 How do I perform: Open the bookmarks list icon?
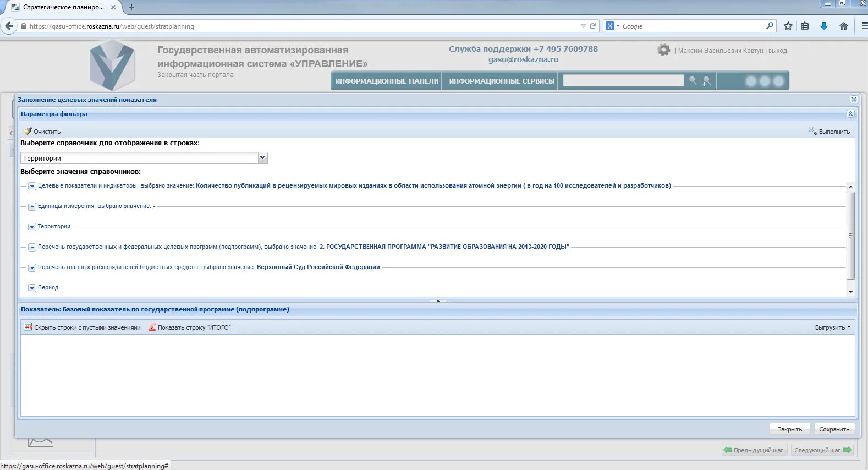805,26
